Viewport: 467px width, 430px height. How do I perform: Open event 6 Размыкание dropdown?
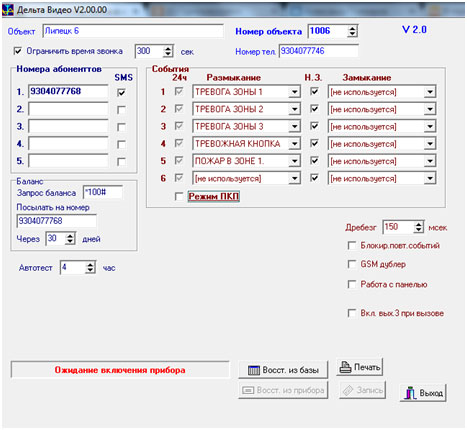point(294,179)
